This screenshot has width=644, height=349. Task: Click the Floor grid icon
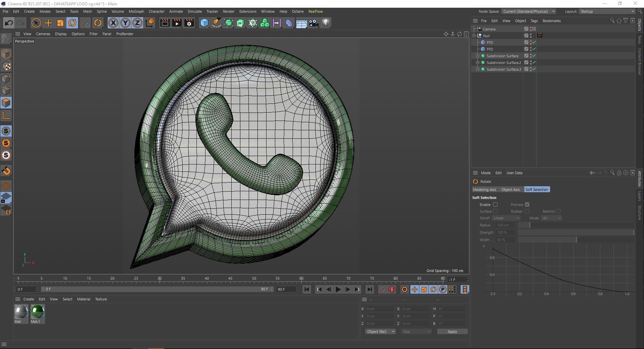click(301, 23)
